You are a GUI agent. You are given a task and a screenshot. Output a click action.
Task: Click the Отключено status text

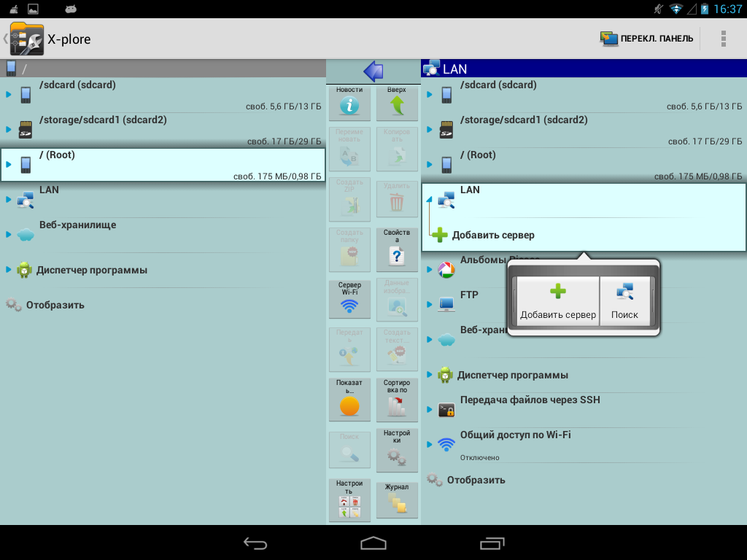[480, 458]
